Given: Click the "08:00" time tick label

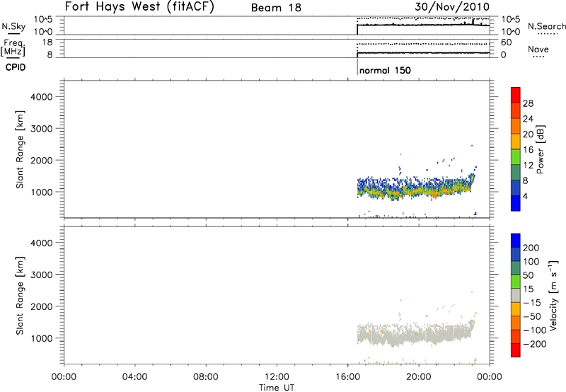Looking at the screenshot, I should (206, 377).
